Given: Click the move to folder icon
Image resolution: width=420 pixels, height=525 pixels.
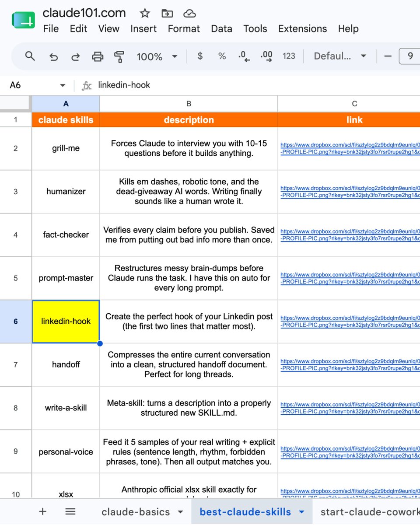Looking at the screenshot, I should tap(167, 14).
